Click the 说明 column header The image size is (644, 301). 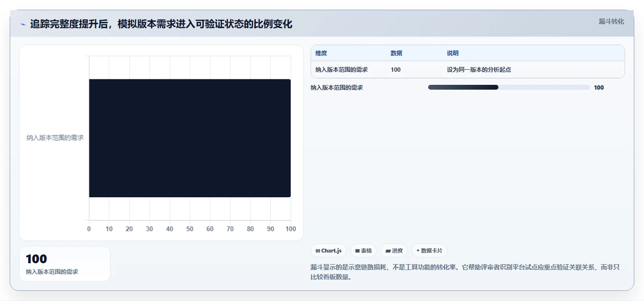[453, 53]
